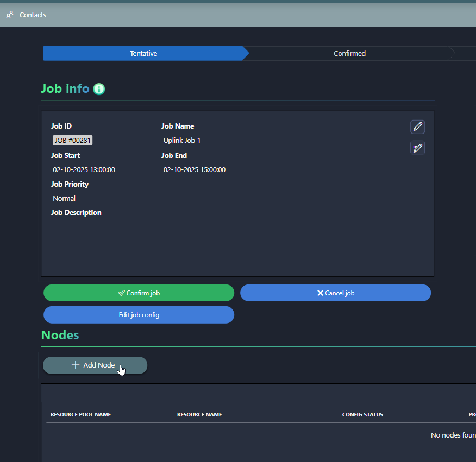Viewport: 476px width, 462px height.
Task: Click the Uplink Job 1 name value
Action: click(x=182, y=141)
